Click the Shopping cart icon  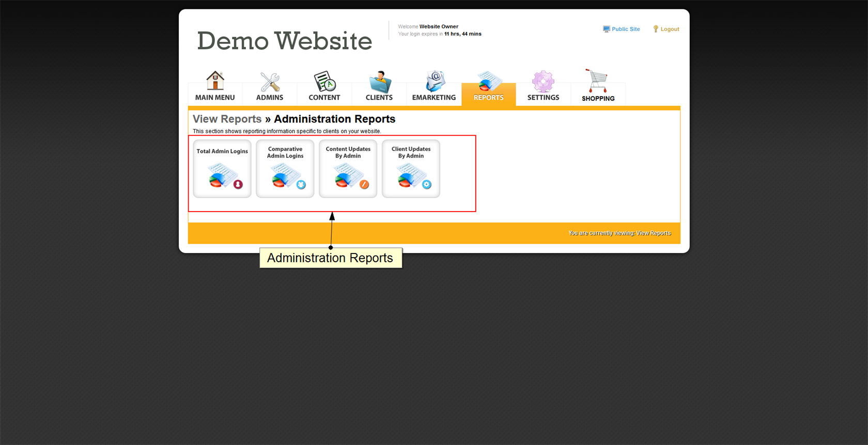point(598,82)
